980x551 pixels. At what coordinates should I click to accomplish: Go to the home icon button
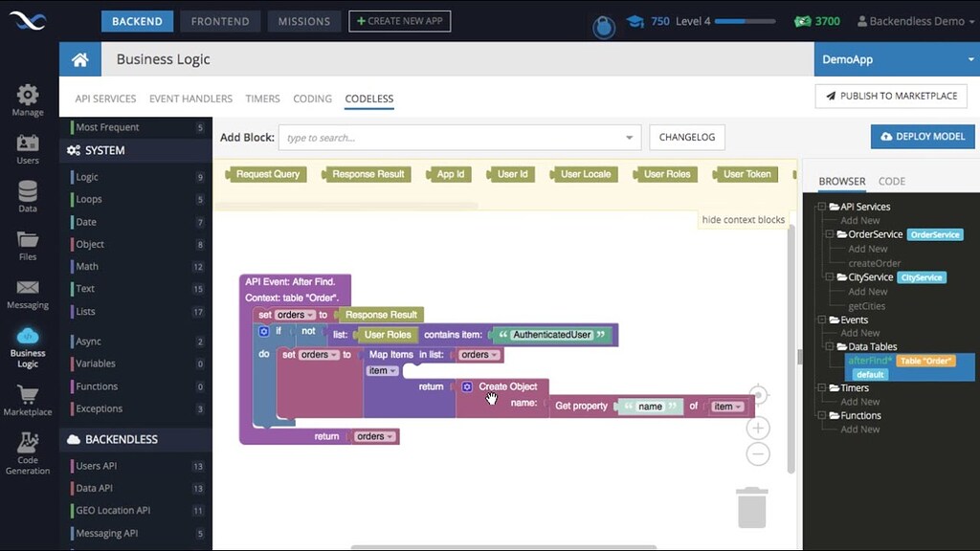[80, 59]
